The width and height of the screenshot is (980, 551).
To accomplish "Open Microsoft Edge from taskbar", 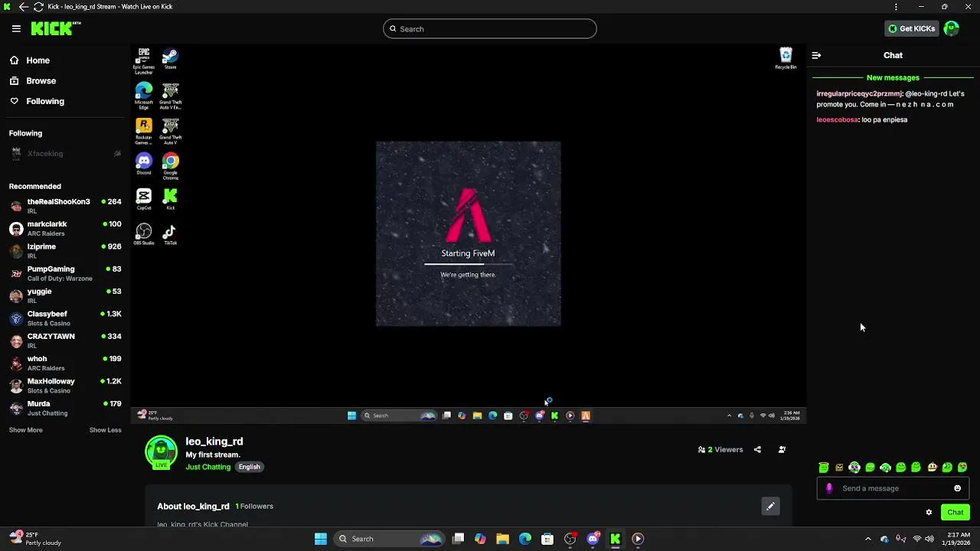I will pyautogui.click(x=525, y=539).
